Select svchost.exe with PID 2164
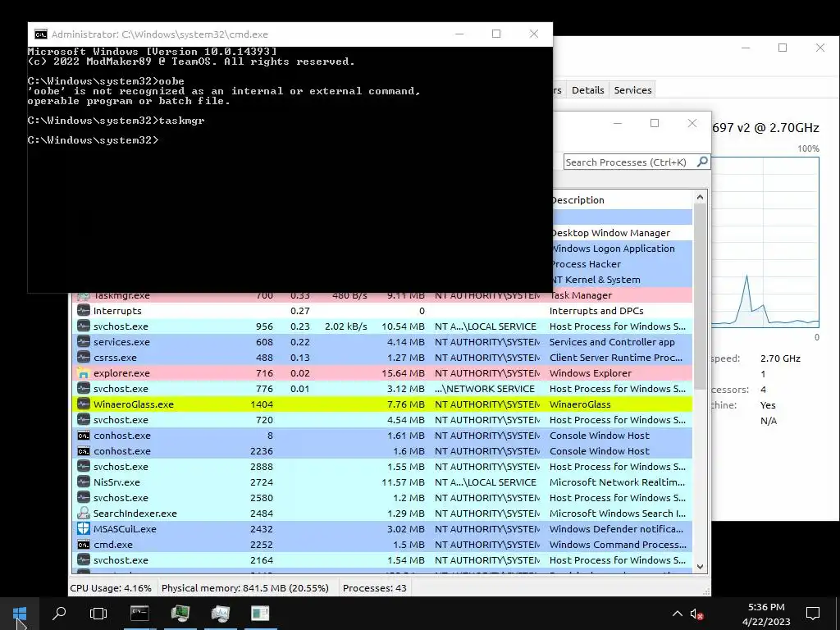Screen dimensions: 840x630 (382, 559)
